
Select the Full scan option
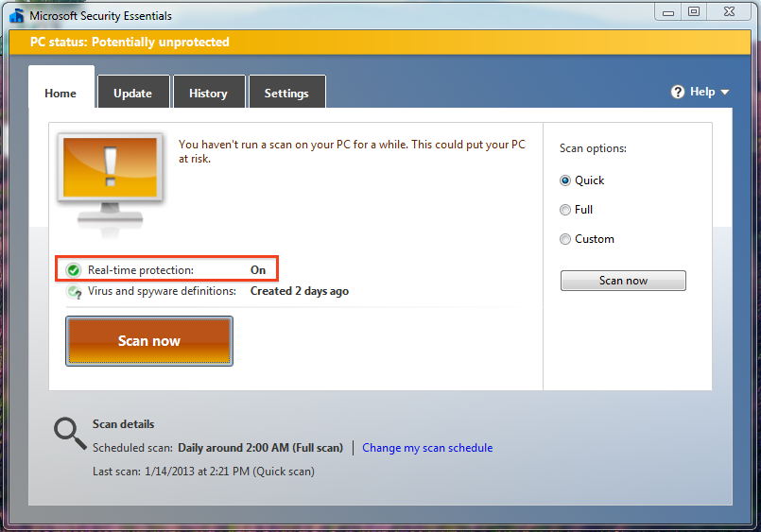coord(565,210)
